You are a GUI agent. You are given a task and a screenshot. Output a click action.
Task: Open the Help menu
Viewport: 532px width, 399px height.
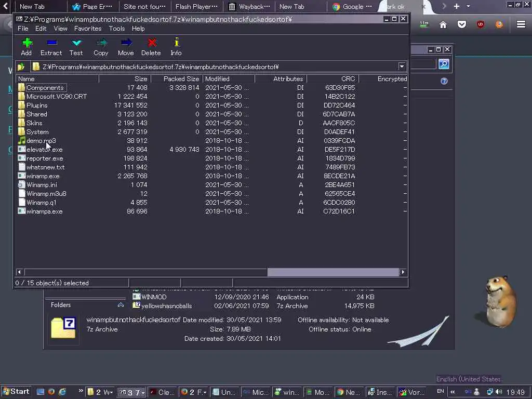point(138,29)
